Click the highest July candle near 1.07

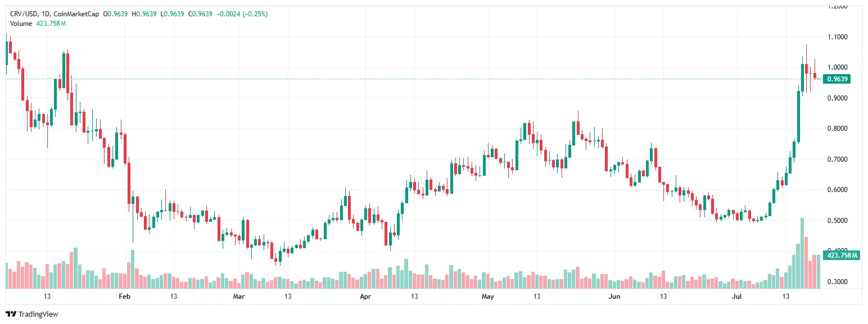click(x=806, y=69)
